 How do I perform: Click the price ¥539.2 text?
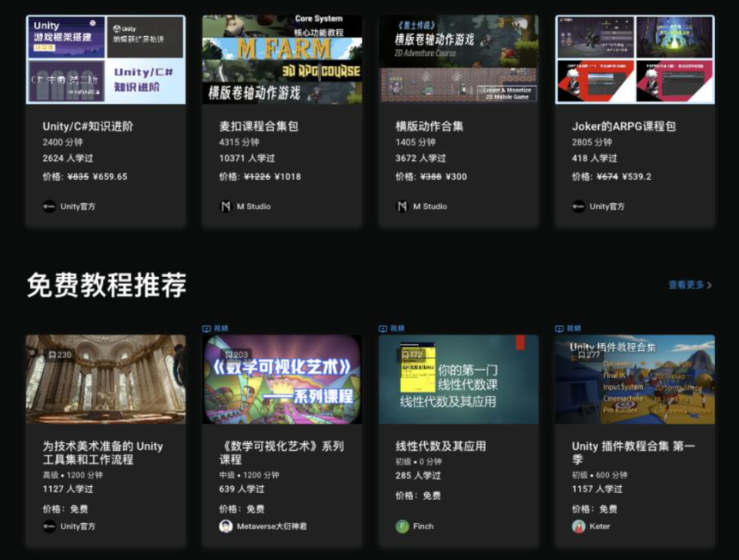[637, 177]
